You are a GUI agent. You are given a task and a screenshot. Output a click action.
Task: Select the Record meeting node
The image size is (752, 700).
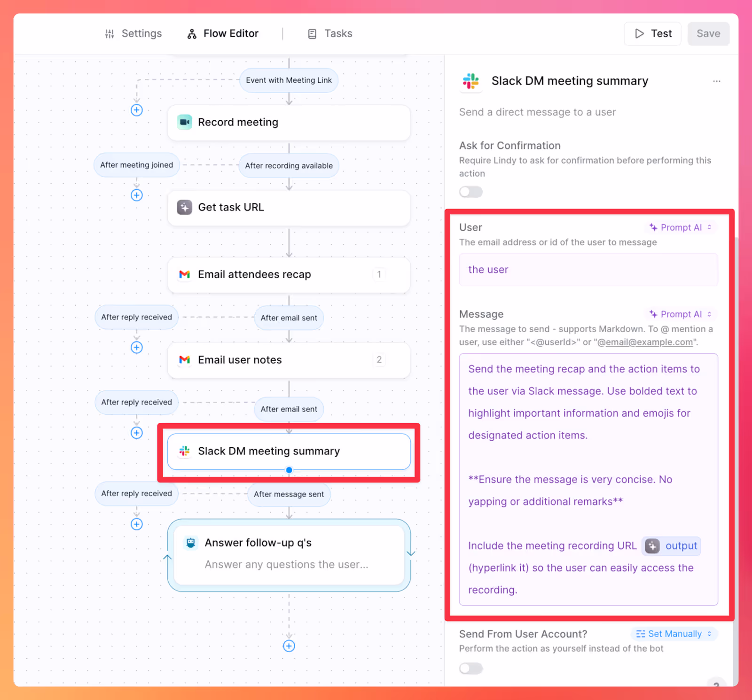point(289,122)
